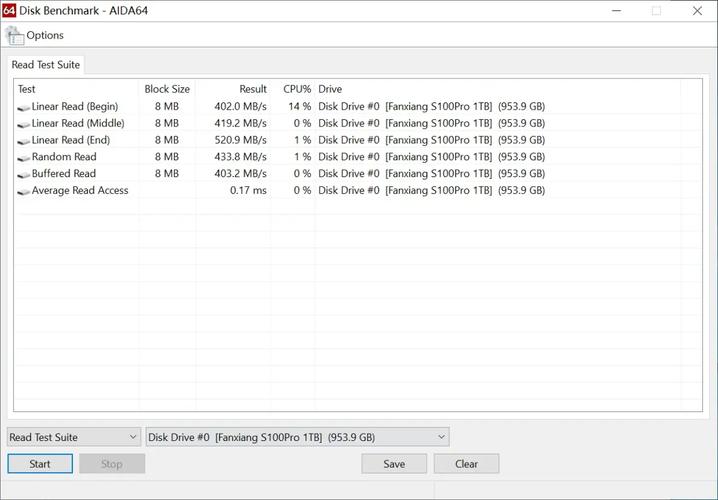
Task: Select the Average Read Access row
Action: click(358, 190)
